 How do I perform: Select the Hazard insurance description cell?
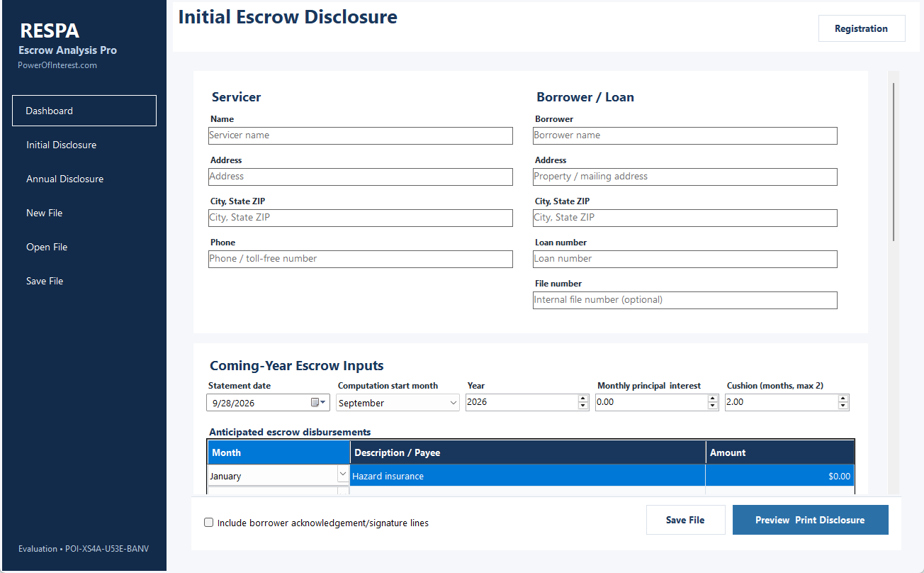pos(528,476)
